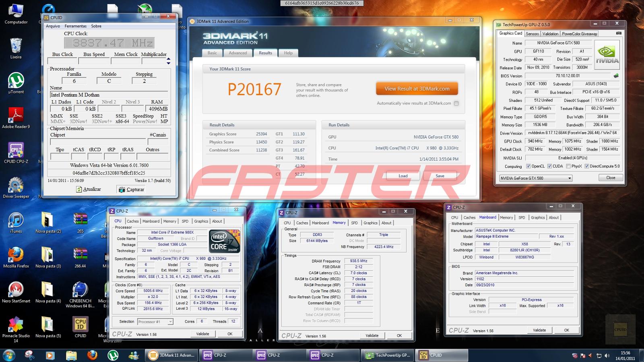This screenshot has width=644, height=362.
Task: Open Nova pasta (5) folder
Action: [x=48, y=327]
